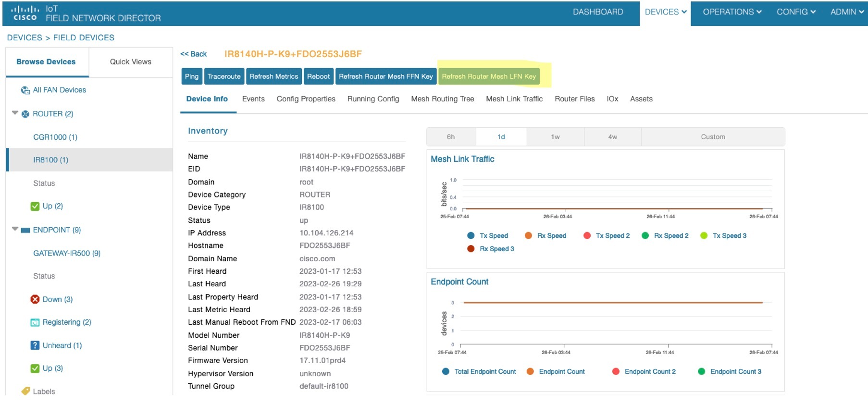Click the Firmware Version value 17.11.01prd4
This screenshot has height=415, width=868.
[x=322, y=361]
